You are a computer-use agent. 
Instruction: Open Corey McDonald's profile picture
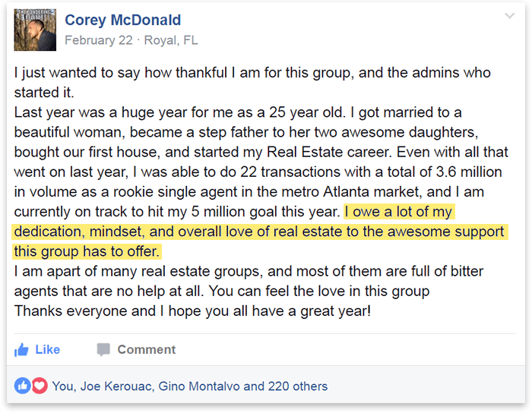coord(35,30)
